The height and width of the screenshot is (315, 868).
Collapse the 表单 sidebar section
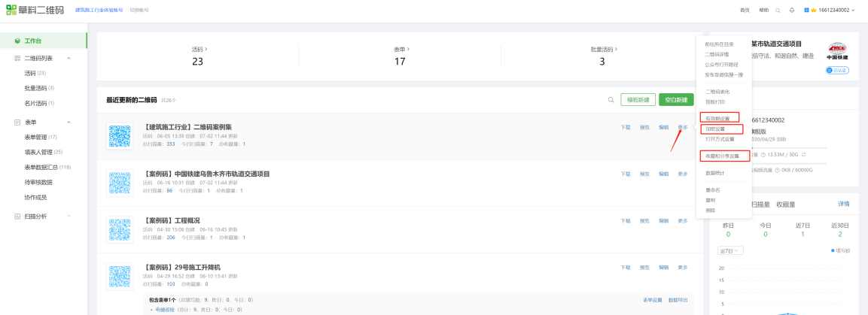pos(69,122)
